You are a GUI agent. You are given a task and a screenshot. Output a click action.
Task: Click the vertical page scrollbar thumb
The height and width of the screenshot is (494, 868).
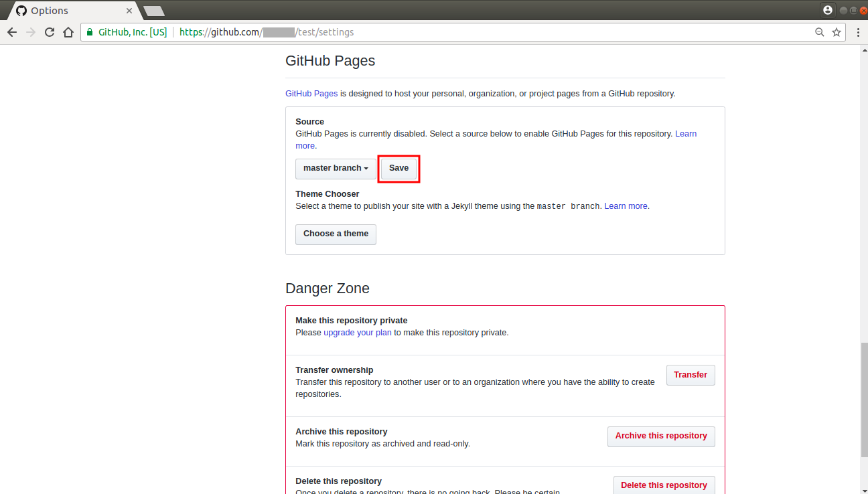pyautogui.click(x=863, y=399)
